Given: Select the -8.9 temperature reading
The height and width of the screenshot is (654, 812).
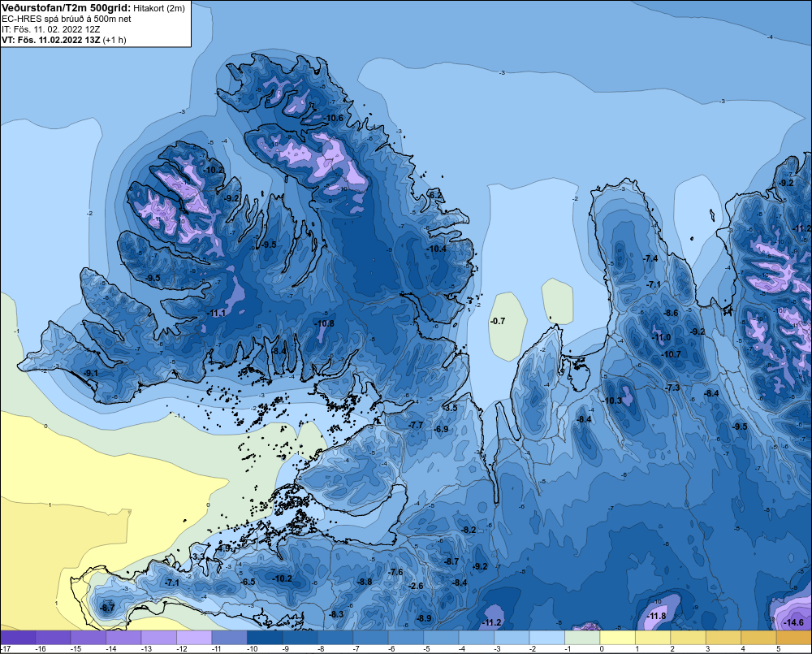Looking at the screenshot, I should click(x=424, y=618).
